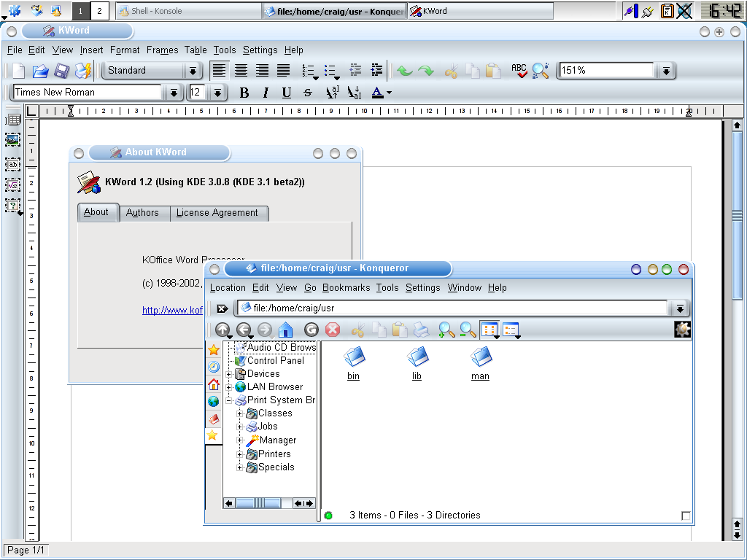Justify paragraph text in KWord toolbar
Image resolution: width=747 pixels, height=560 pixels.
(x=284, y=71)
